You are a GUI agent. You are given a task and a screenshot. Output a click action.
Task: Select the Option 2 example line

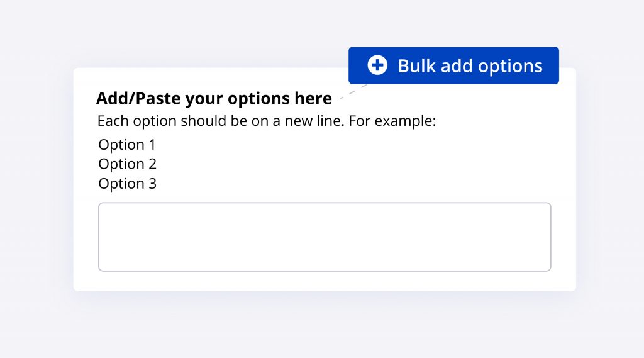point(128,164)
